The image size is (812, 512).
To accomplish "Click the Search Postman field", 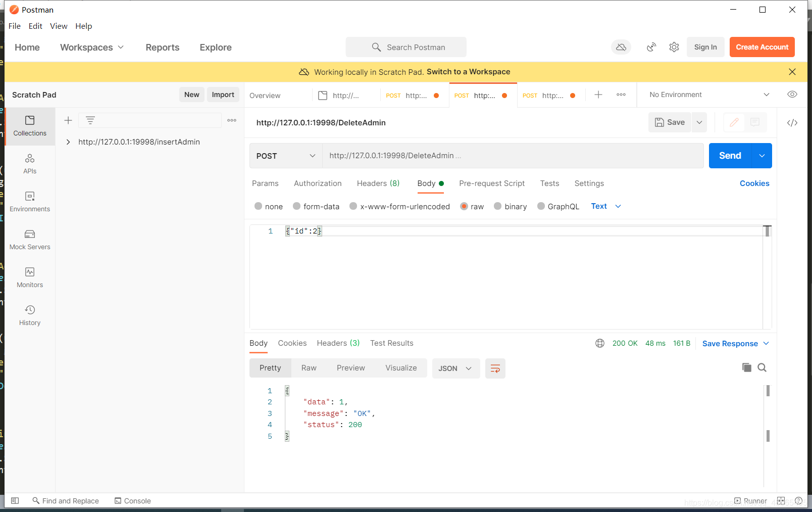I will 406,47.
